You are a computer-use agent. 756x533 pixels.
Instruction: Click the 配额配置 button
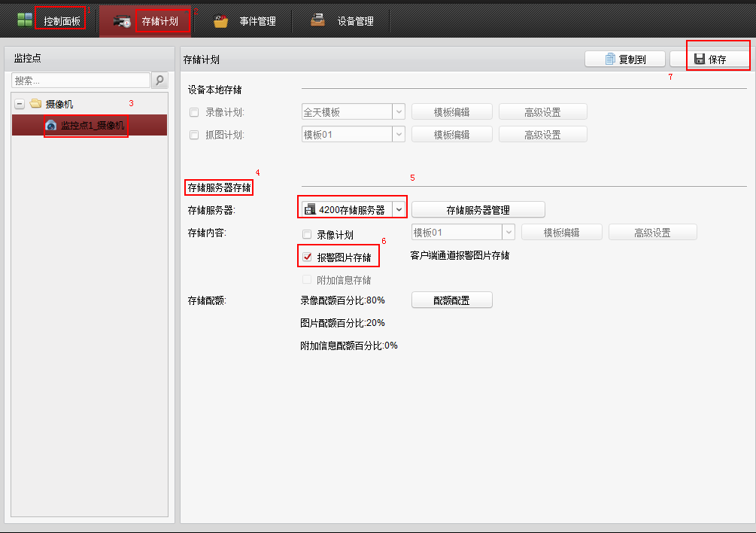pyautogui.click(x=451, y=300)
